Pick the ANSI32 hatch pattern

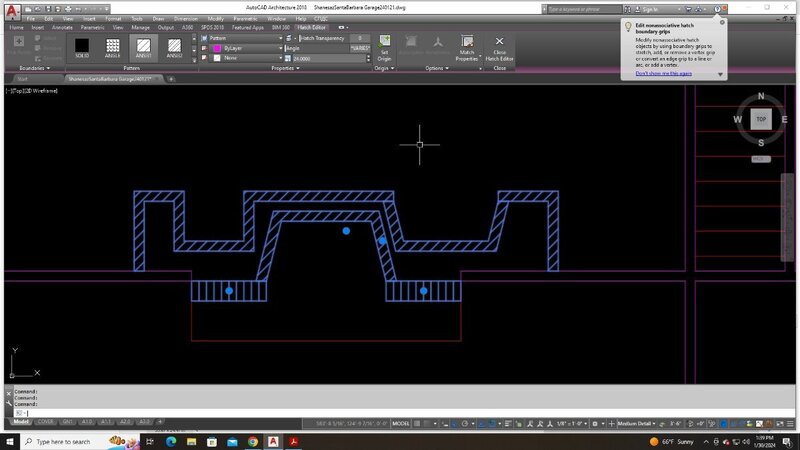[175, 47]
